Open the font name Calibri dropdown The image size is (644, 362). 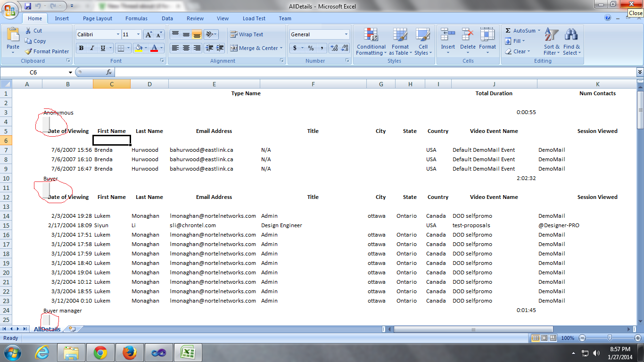(118, 34)
